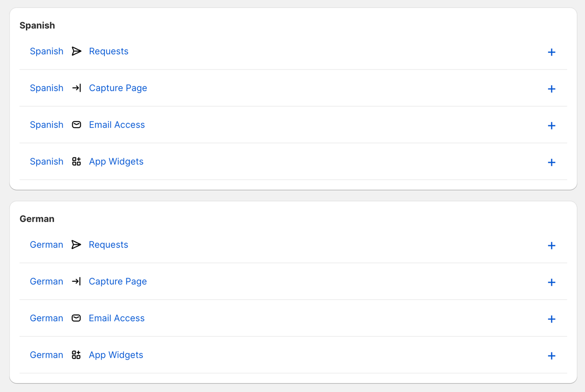Expand German Capture Page using plus button

click(x=551, y=282)
